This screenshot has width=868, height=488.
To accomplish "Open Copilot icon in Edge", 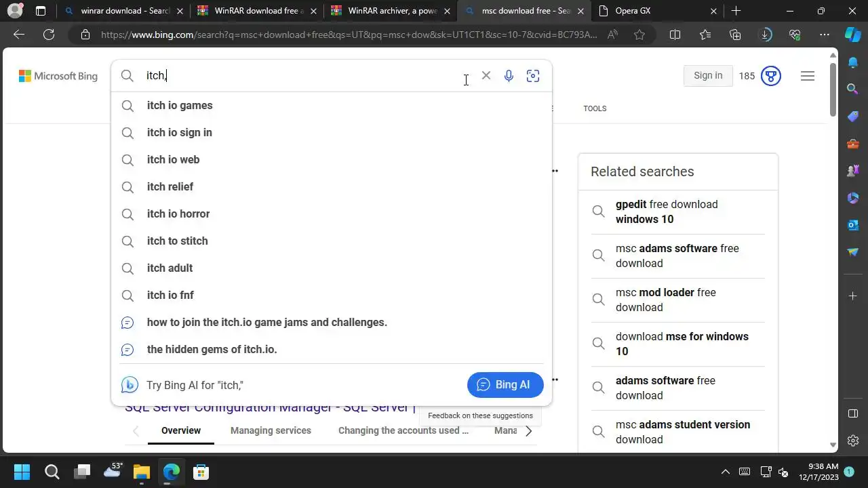I will point(853,35).
